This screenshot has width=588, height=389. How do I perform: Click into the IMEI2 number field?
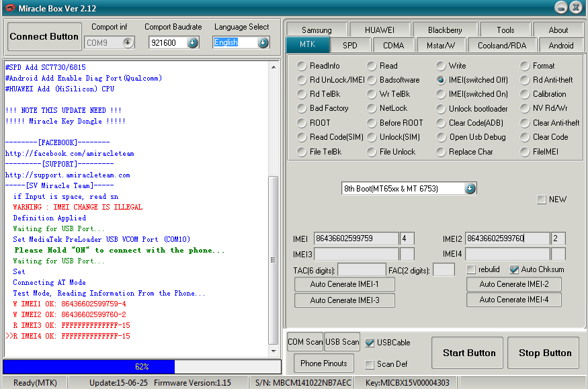[x=507, y=239]
